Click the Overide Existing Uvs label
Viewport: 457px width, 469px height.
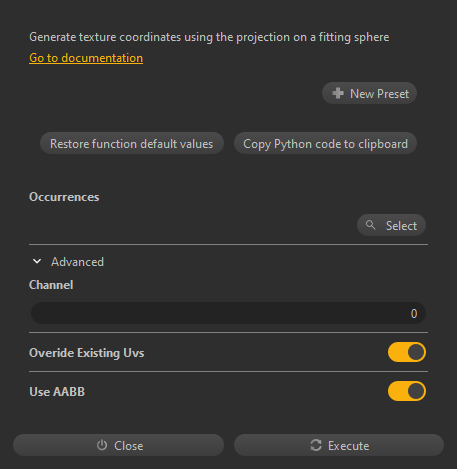click(87, 353)
